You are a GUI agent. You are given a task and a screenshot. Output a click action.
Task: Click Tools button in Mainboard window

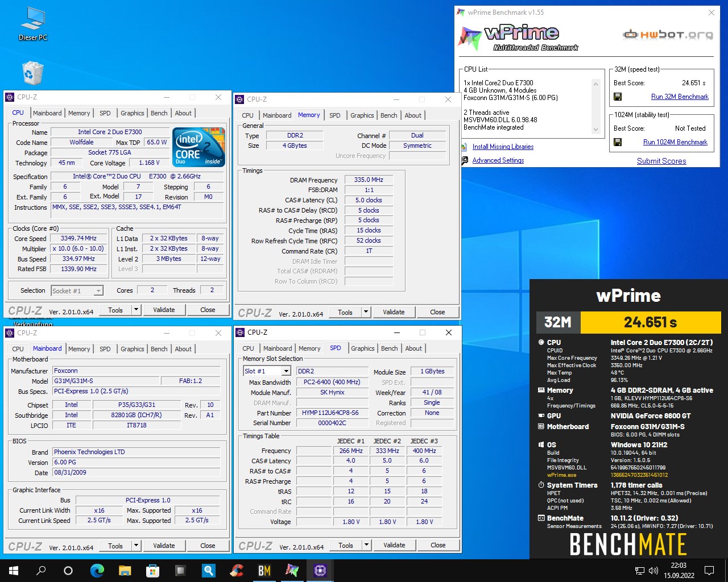coord(115,546)
